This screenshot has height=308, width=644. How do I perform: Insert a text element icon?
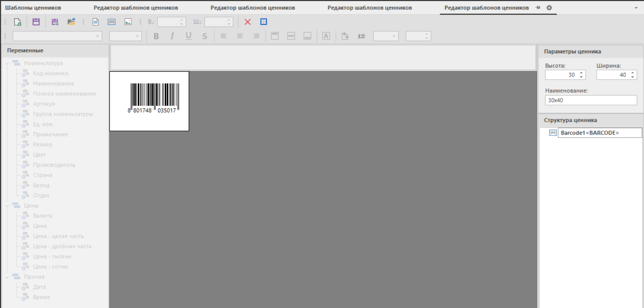[x=96, y=22]
